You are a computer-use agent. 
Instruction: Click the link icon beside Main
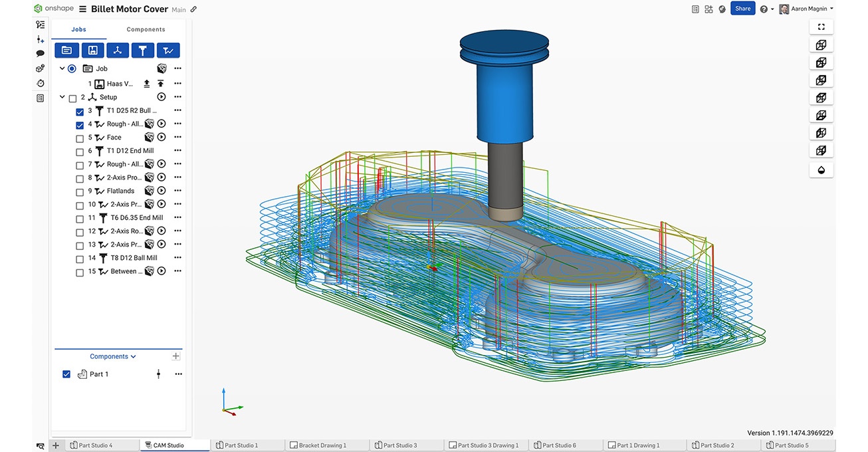193,9
